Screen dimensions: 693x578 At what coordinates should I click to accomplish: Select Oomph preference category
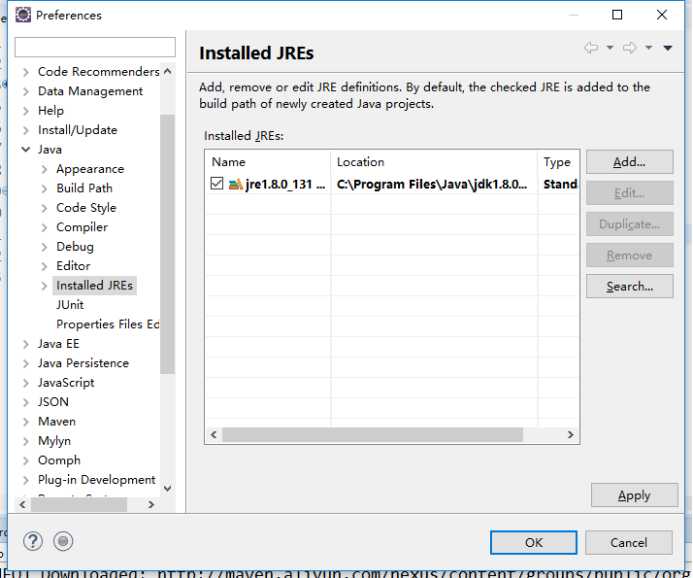(x=59, y=460)
